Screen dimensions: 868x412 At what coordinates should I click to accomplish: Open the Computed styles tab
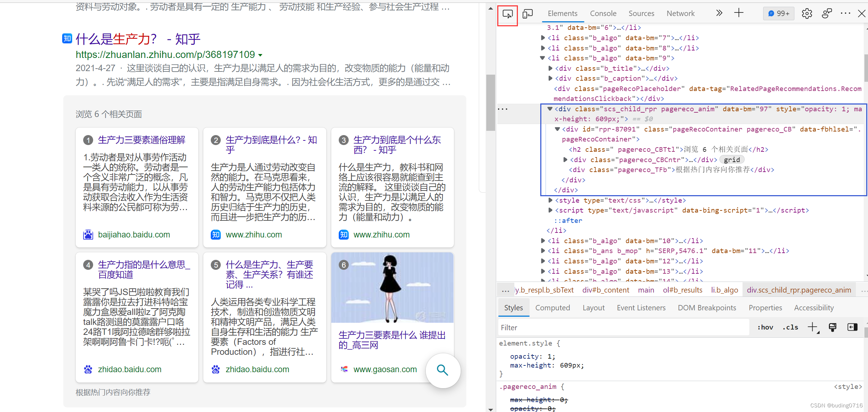[x=552, y=308]
